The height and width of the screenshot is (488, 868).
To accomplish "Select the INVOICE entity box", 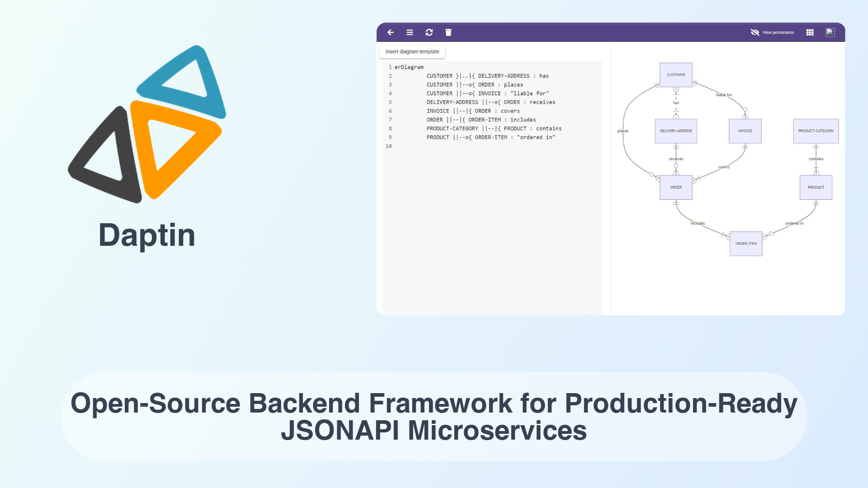I will (745, 131).
